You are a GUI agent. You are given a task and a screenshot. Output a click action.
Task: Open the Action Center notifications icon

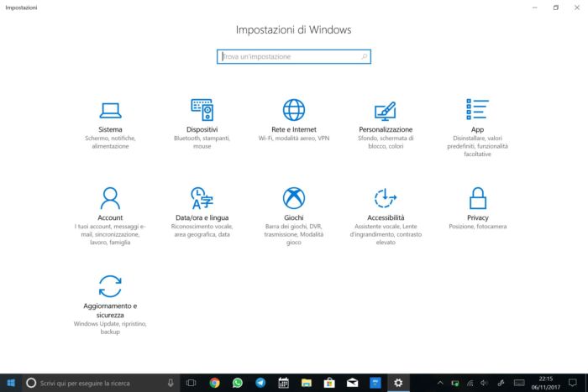(x=573, y=383)
